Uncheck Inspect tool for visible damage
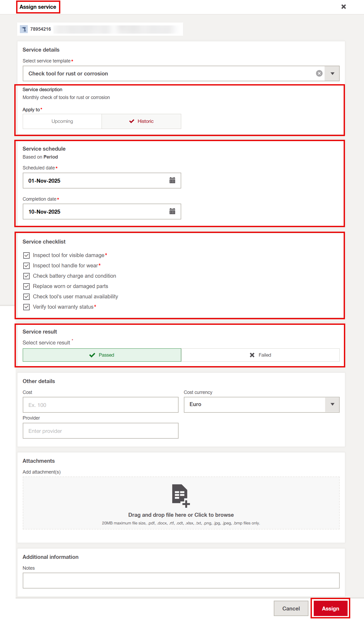Screen dimensions: 364x620 (x=26, y=255)
